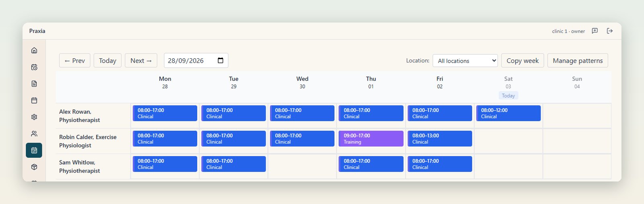Click the Praxia app title
The height and width of the screenshot is (204, 644).
click(37, 31)
